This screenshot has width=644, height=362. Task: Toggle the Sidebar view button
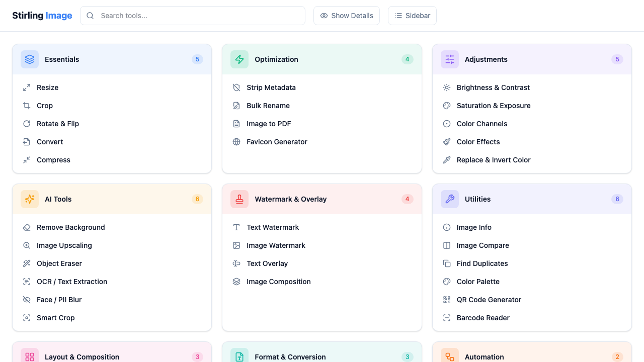tap(412, 16)
